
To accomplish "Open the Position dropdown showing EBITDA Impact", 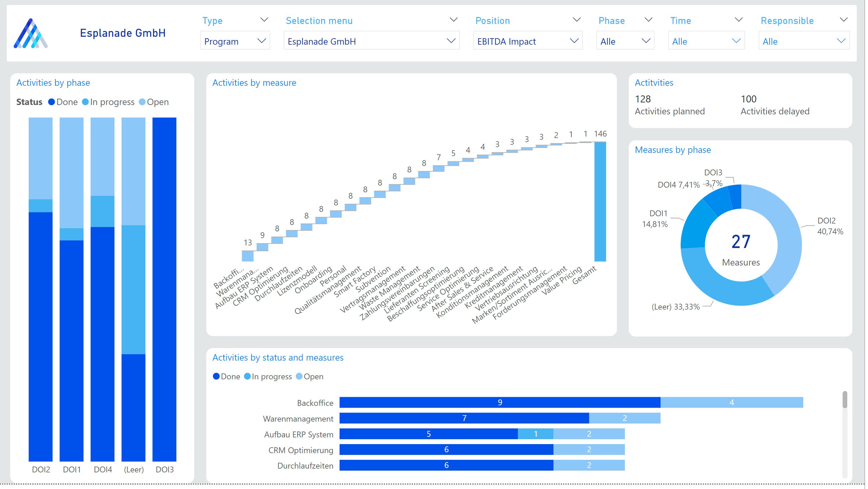I will pos(527,41).
